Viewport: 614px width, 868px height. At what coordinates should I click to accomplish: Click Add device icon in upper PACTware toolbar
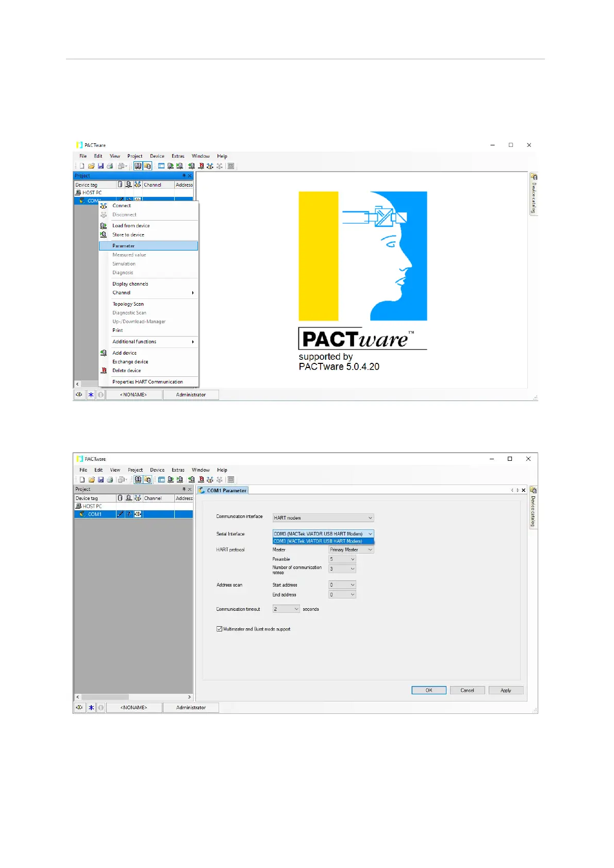click(191, 166)
